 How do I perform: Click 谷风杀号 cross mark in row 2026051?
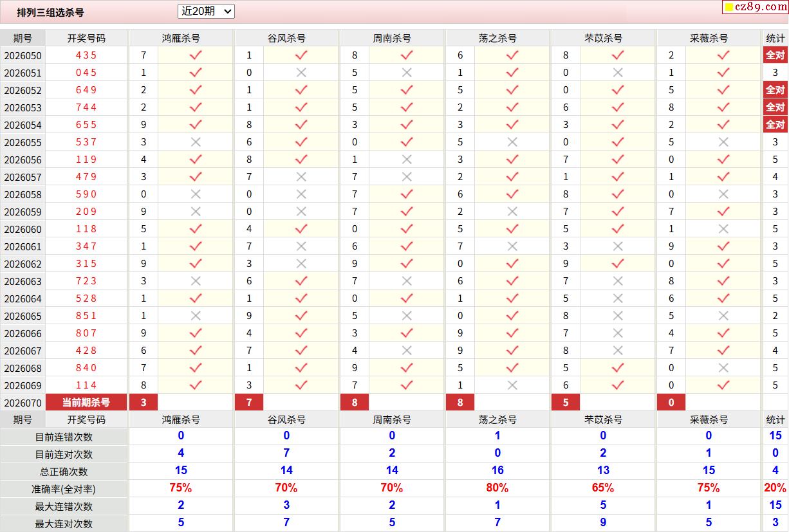(x=301, y=73)
